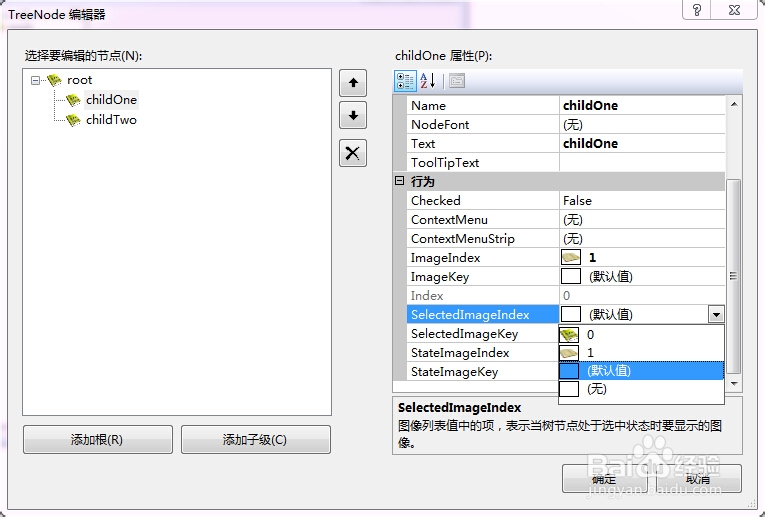Click the help question mark button
Viewport: 765px width, 517px height.
pyautogui.click(x=697, y=10)
